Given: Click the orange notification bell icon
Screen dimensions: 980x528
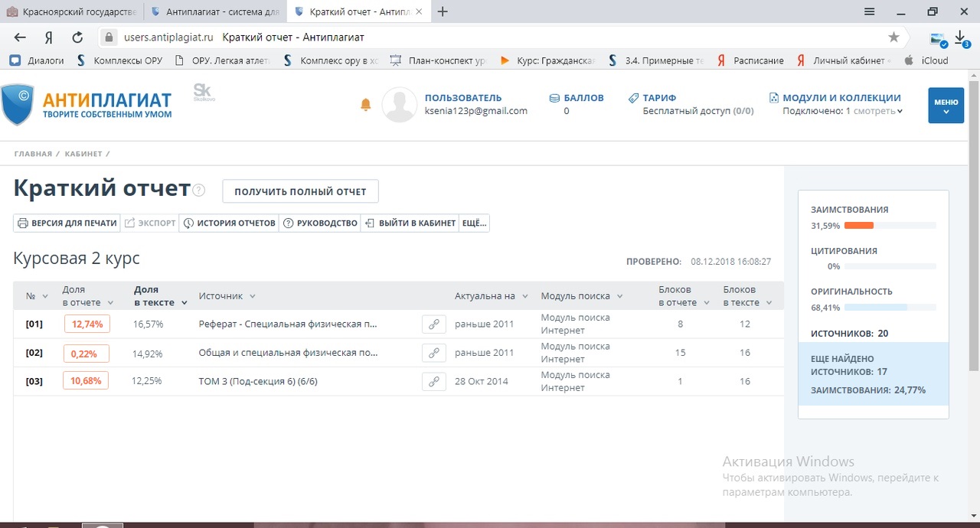Looking at the screenshot, I should tap(366, 105).
